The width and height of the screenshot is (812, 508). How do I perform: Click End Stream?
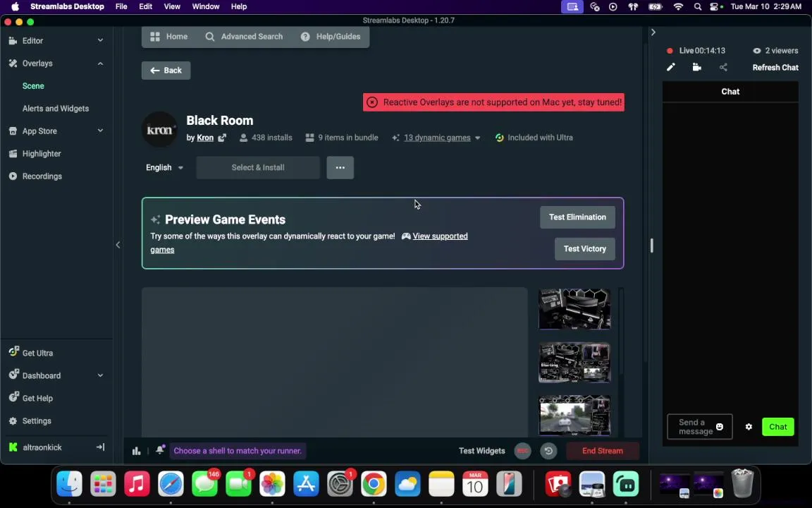click(x=602, y=450)
